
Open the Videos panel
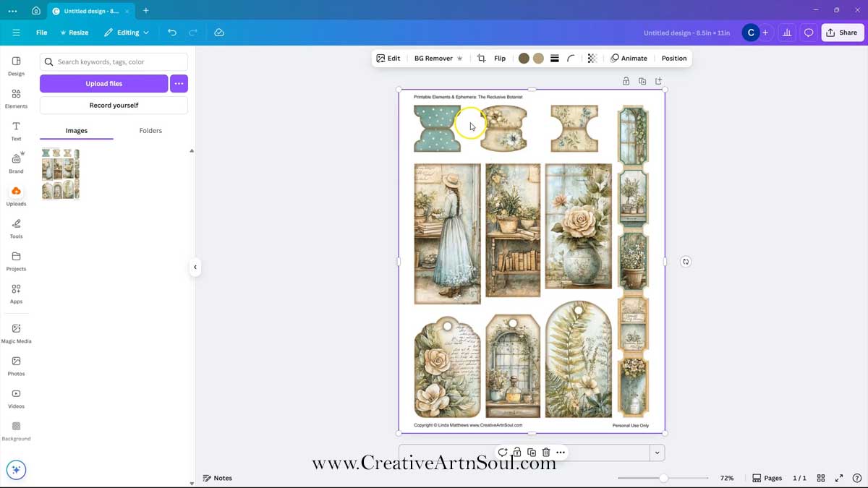(16, 398)
